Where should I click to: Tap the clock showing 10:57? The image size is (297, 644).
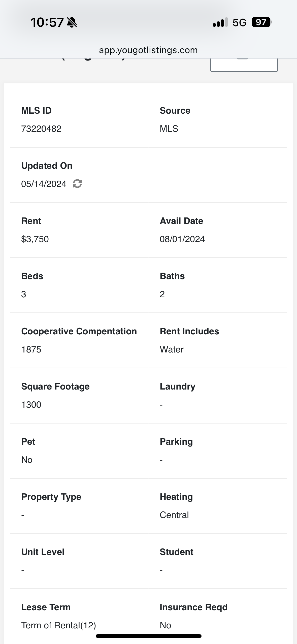(x=47, y=22)
